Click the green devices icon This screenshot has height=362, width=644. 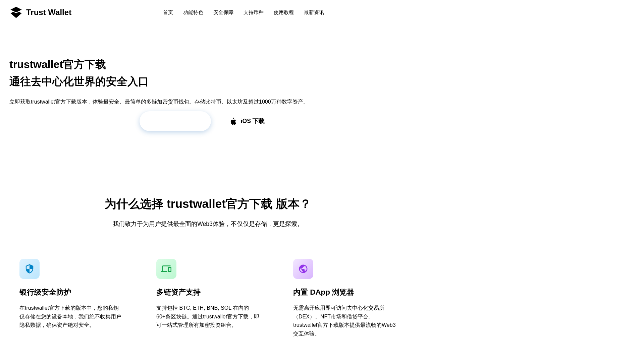pyautogui.click(x=166, y=269)
